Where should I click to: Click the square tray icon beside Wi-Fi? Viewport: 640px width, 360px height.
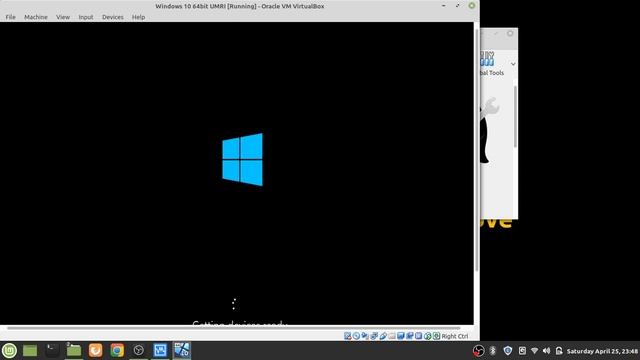coord(522,351)
